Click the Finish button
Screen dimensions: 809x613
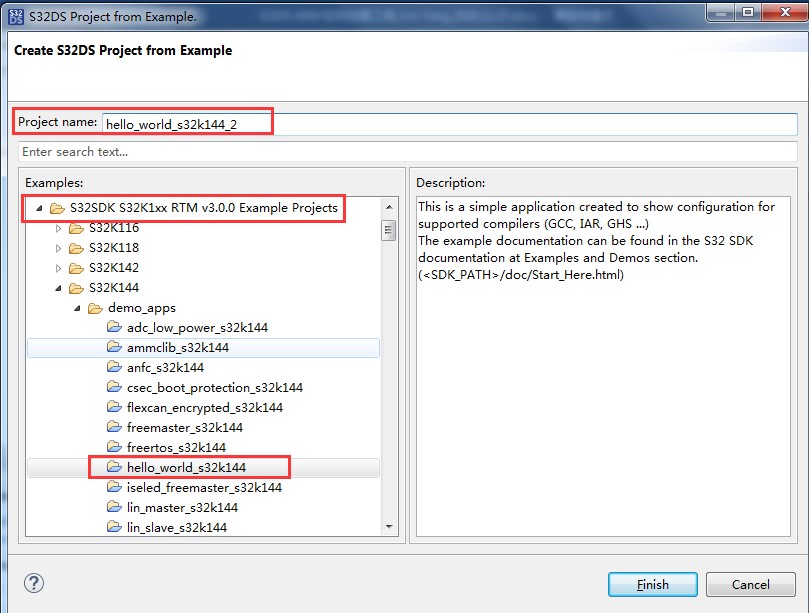point(653,584)
